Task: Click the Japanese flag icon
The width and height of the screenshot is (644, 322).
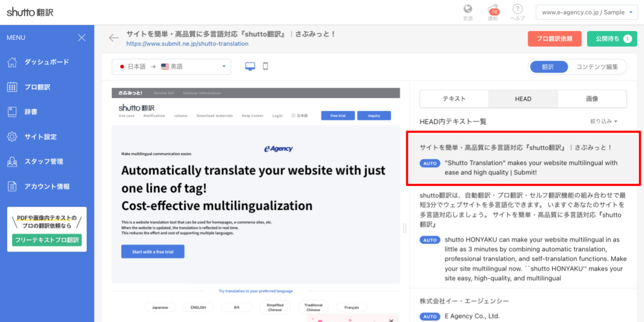Action: click(x=122, y=67)
